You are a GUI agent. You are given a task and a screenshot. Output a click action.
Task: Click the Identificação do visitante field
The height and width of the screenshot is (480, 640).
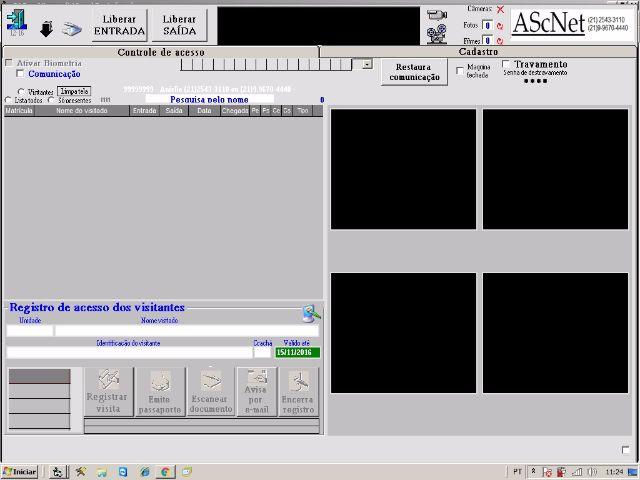[x=129, y=352]
